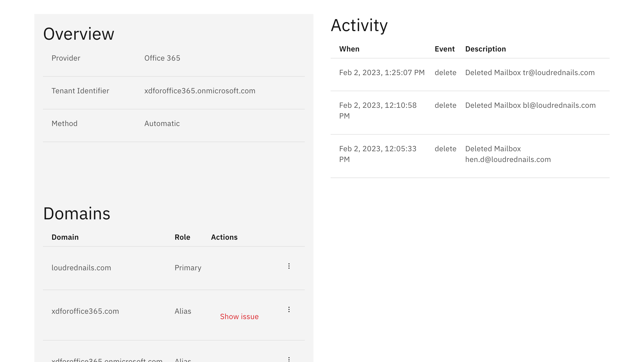Click the Description column header in Activity
The image size is (644, 362).
486,49
